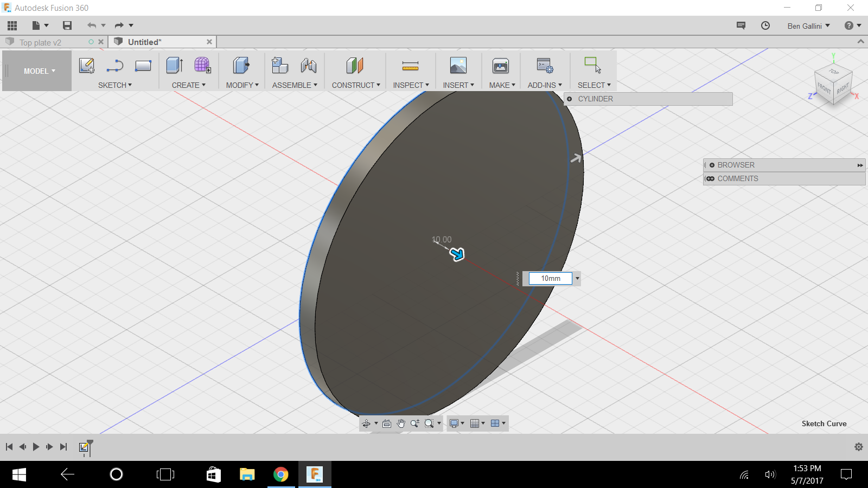Click the sketch feature timeline marker
Image resolution: width=868 pixels, height=488 pixels.
[x=84, y=447]
